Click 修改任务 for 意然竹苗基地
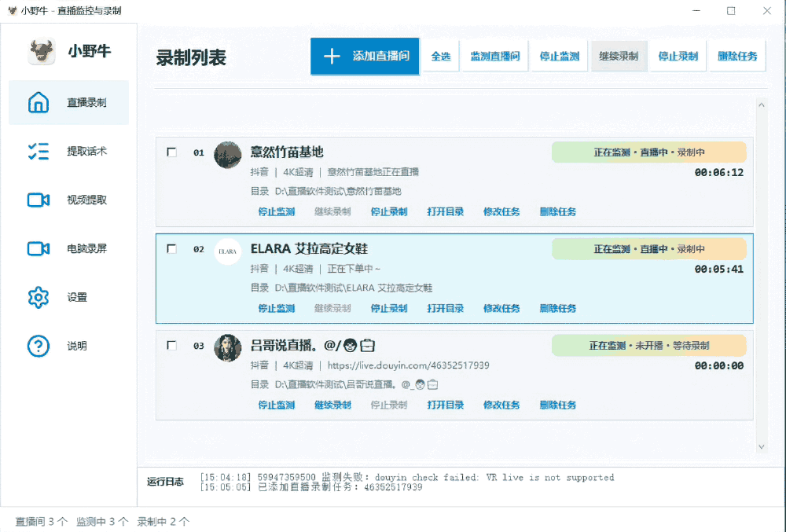 (x=501, y=212)
